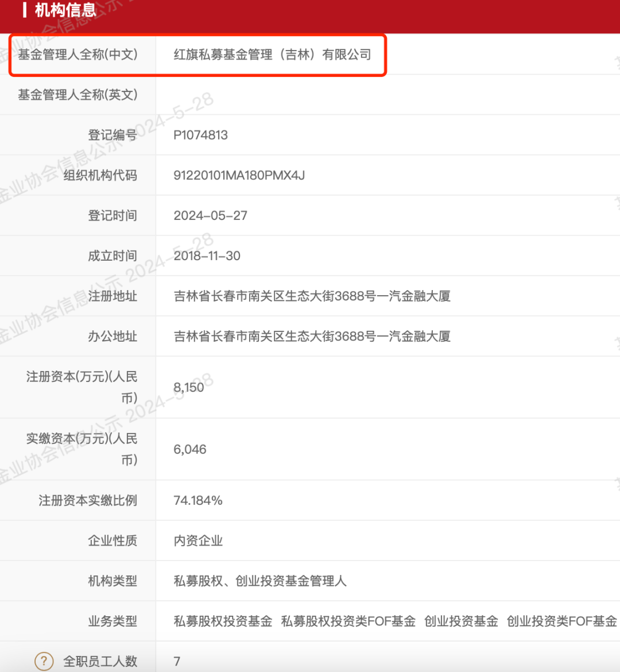
Task: Click the paid-in ratio 74.184%
Action: pyautogui.click(x=197, y=500)
